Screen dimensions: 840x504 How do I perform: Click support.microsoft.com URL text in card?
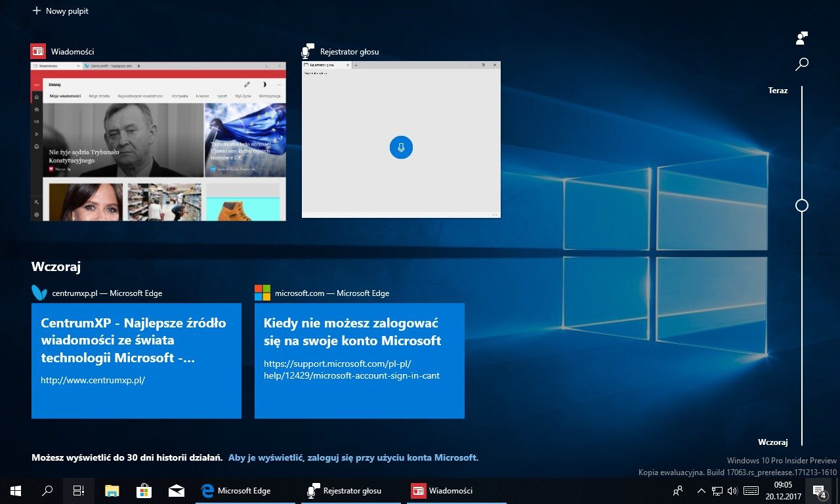(352, 369)
